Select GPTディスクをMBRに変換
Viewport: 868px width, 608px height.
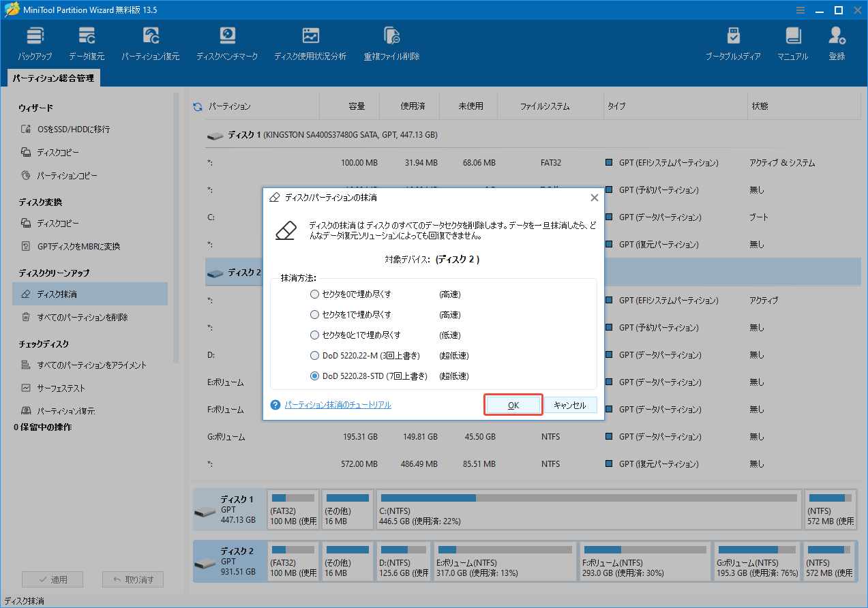point(70,247)
